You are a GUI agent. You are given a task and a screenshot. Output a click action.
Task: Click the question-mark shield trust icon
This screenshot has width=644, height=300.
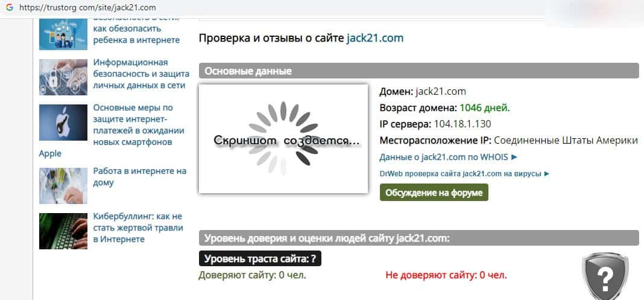[x=605, y=276]
